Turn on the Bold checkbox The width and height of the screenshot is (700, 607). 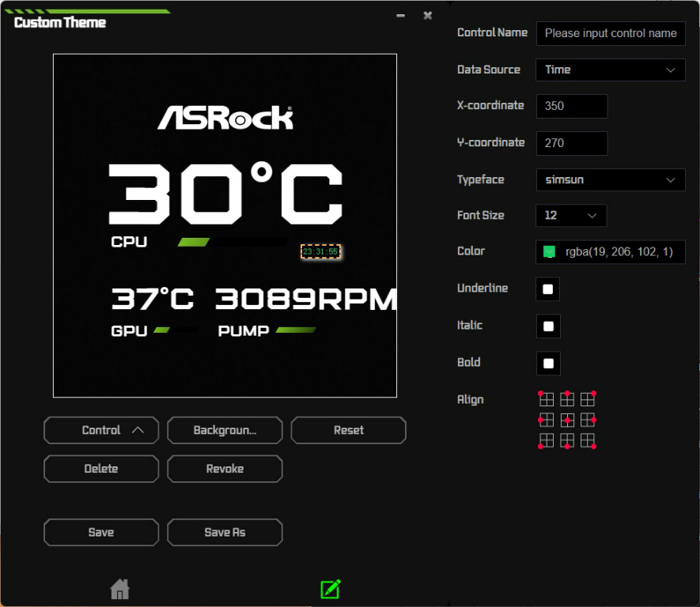click(548, 363)
